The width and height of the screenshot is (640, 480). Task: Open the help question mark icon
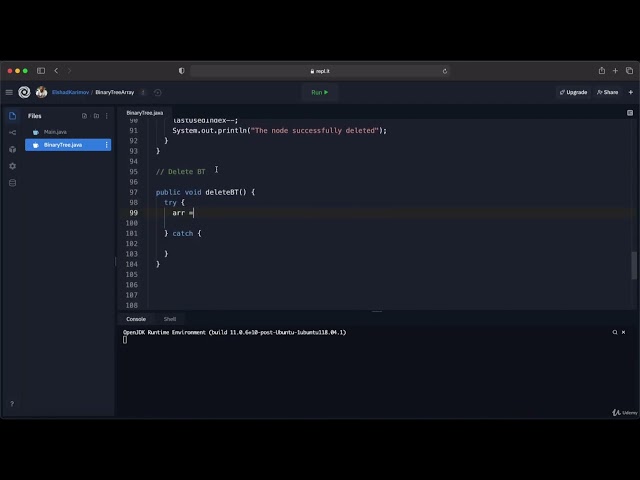[12, 404]
